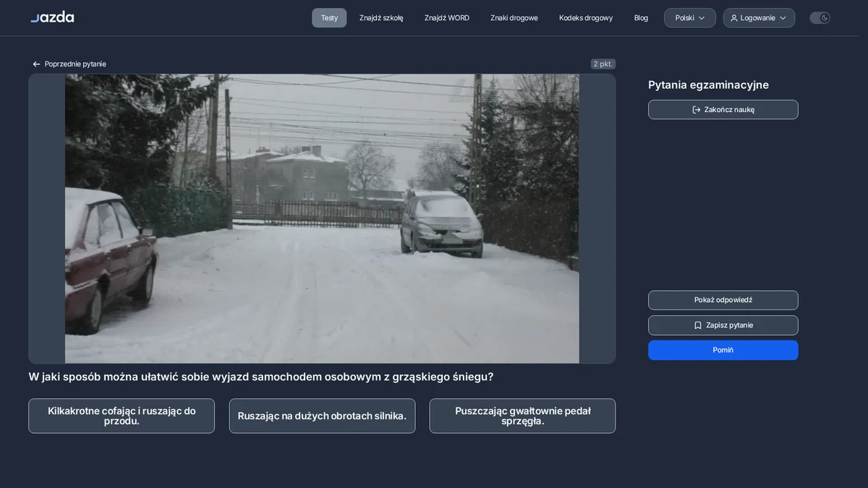Image resolution: width=868 pixels, height=488 pixels.
Task: Open the Testy tab
Action: (x=329, y=18)
